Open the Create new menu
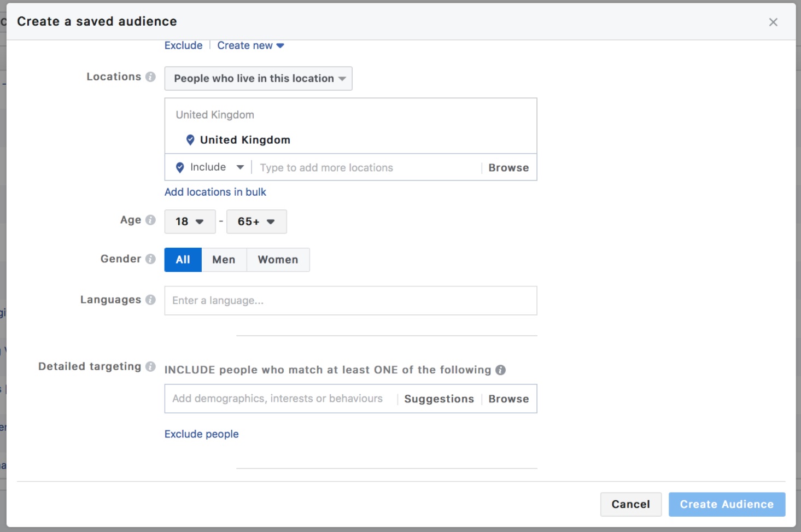Viewport: 801px width, 532px height. [250, 45]
